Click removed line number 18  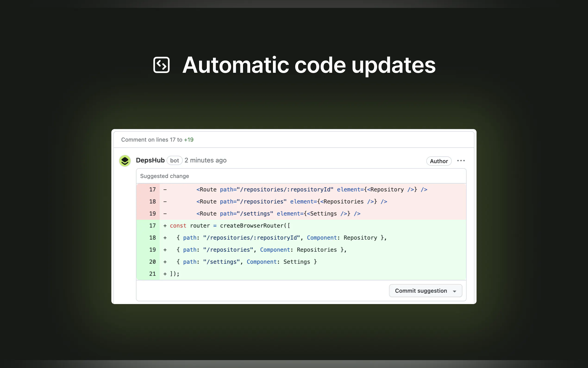click(x=152, y=202)
